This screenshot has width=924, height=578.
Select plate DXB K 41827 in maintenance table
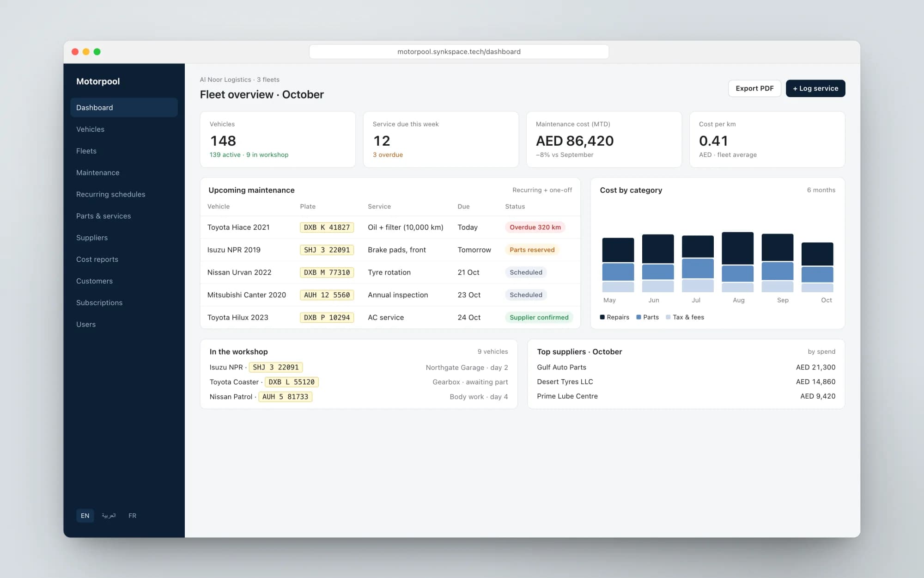pos(327,228)
